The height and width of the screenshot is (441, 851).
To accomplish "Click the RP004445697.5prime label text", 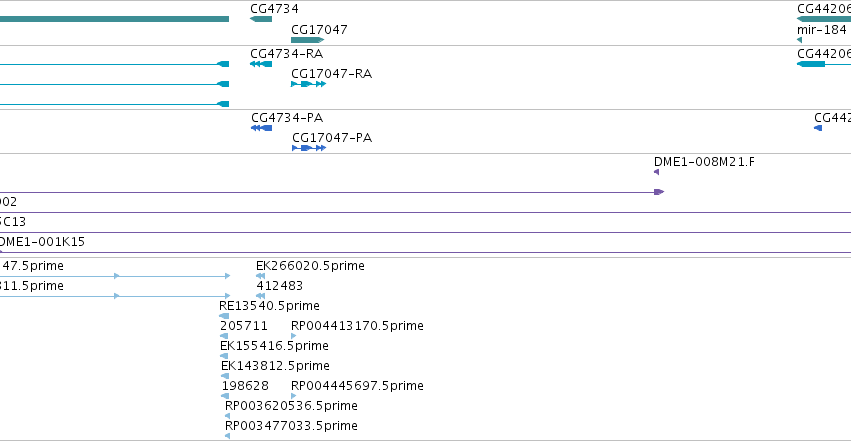I will (x=357, y=385).
